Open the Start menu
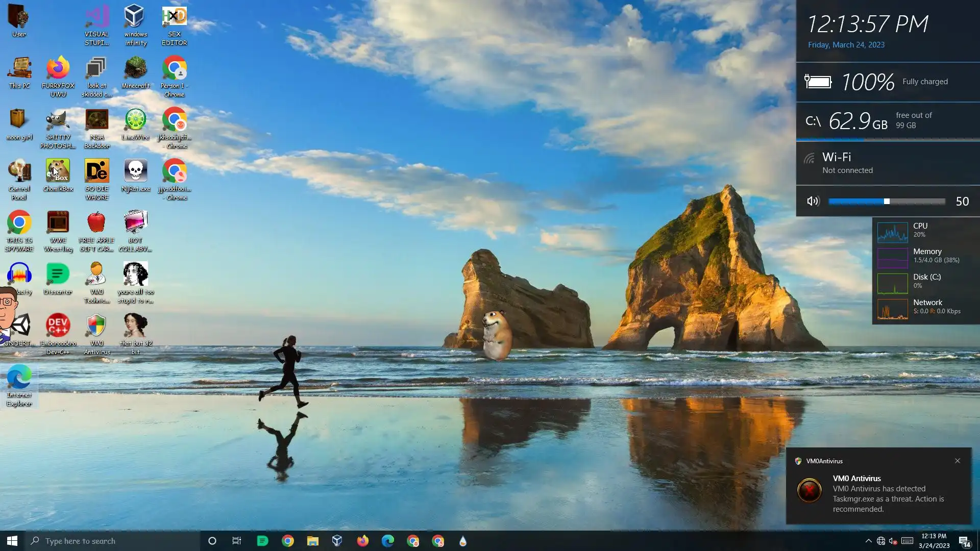Viewport: 980px width, 551px height. click(12, 541)
